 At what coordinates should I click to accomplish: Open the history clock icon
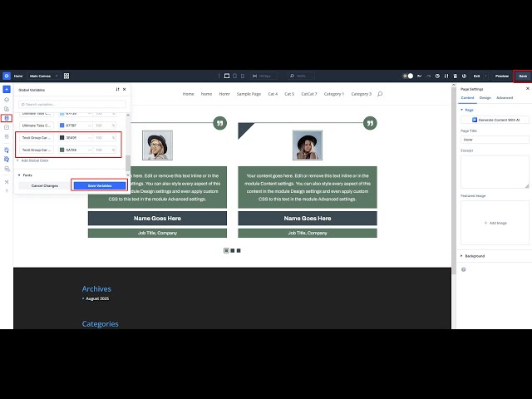pyautogui.click(x=437, y=76)
